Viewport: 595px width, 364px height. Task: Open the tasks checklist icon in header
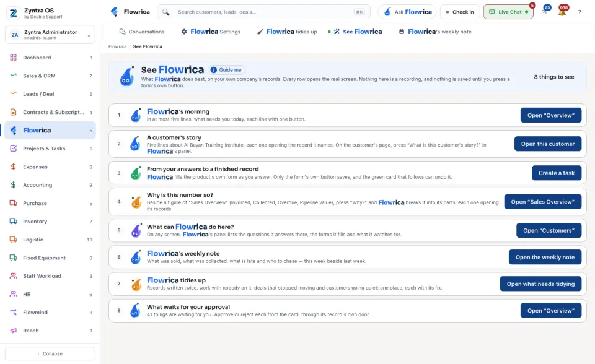coord(544,12)
